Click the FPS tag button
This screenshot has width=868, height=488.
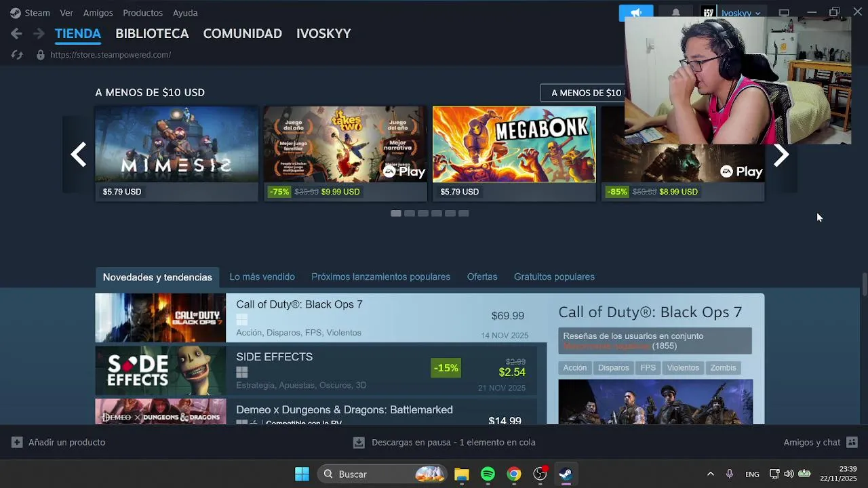648,367
